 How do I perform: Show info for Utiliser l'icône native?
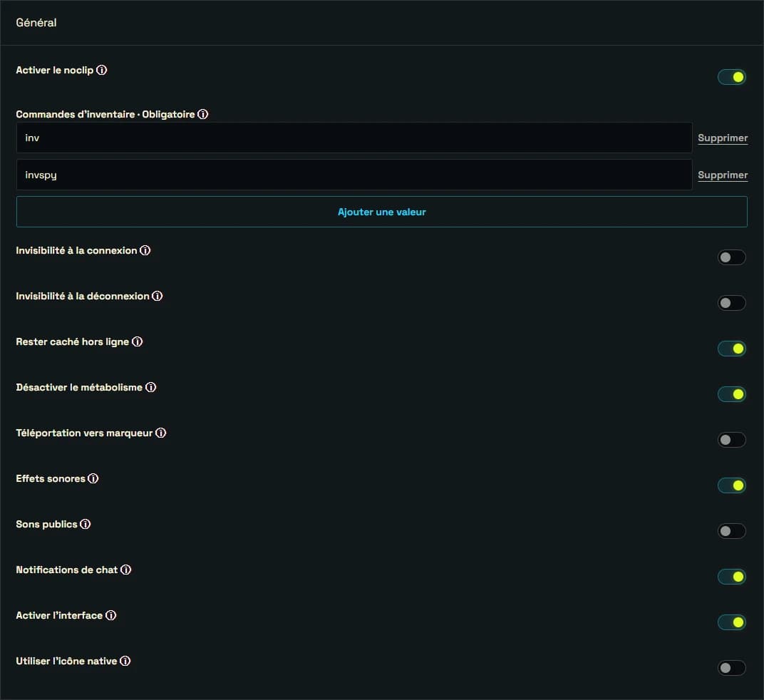pyautogui.click(x=125, y=661)
